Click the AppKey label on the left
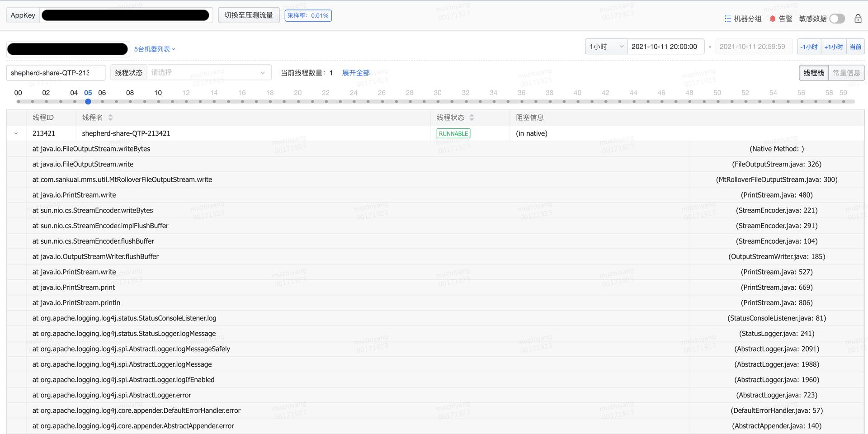868x434 pixels. pos(22,14)
